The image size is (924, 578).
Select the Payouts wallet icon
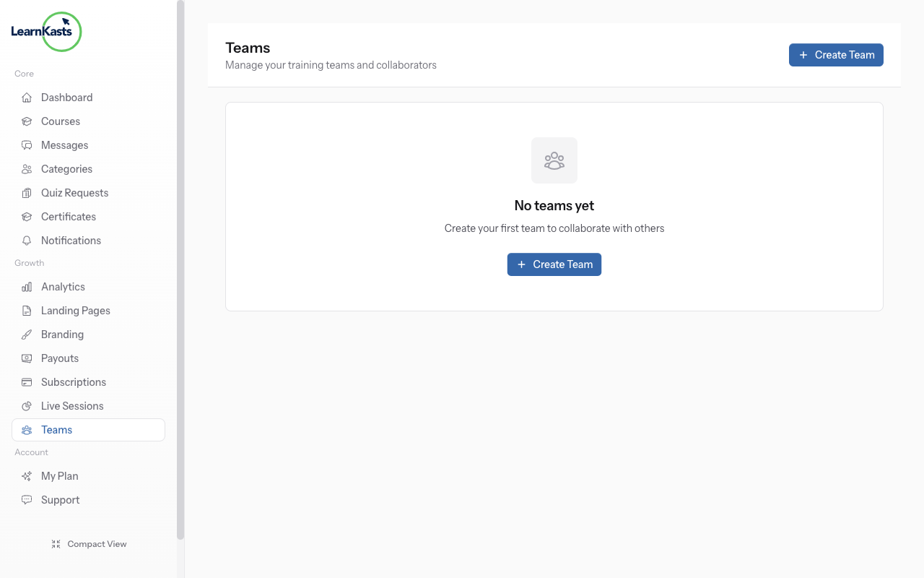pyautogui.click(x=27, y=358)
